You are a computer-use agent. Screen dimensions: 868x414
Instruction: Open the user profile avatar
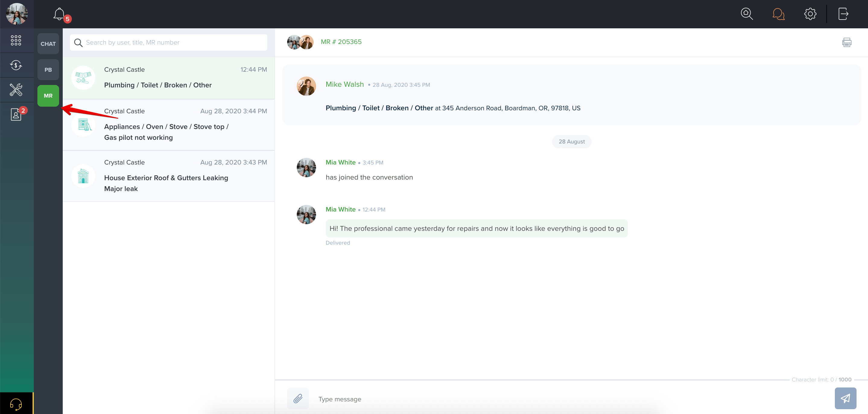click(x=17, y=14)
